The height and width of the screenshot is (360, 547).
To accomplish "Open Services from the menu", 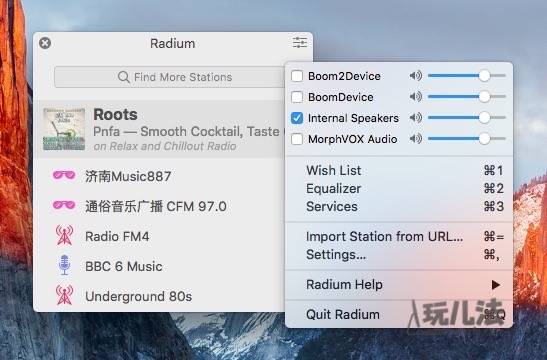I will 399,207.
